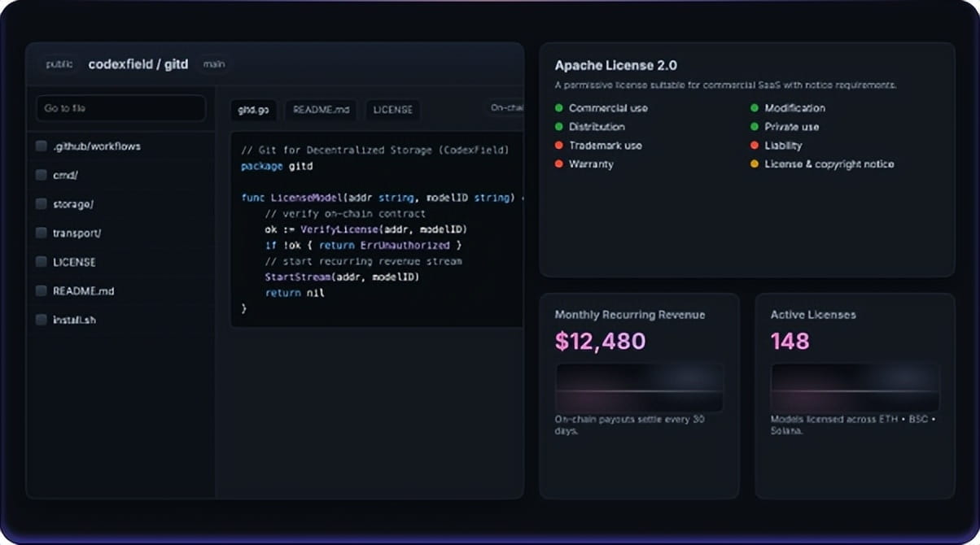
Task: Click the func LicenseModel code line
Action: click(383, 198)
